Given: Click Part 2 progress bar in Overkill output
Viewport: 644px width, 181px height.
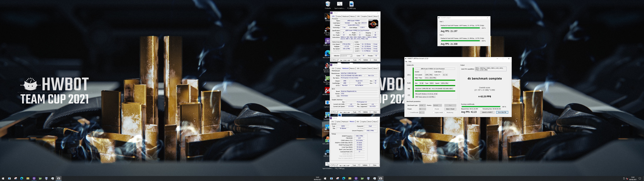Looking at the screenshot, I should 460,41.
